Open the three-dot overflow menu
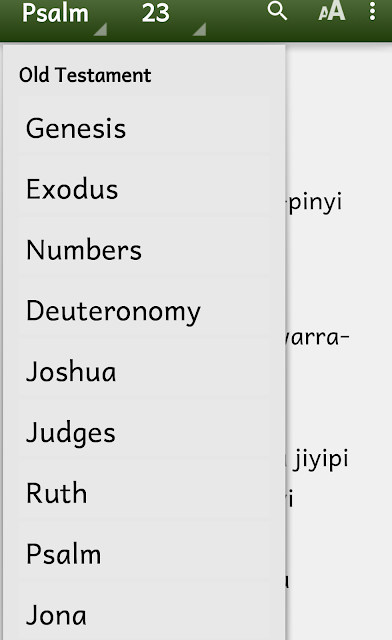 [372, 11]
